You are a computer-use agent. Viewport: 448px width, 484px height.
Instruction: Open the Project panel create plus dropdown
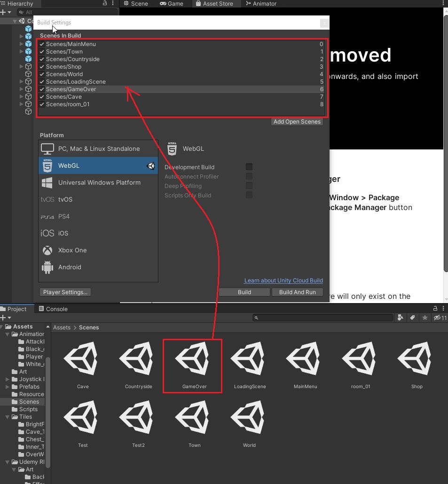click(x=6, y=318)
